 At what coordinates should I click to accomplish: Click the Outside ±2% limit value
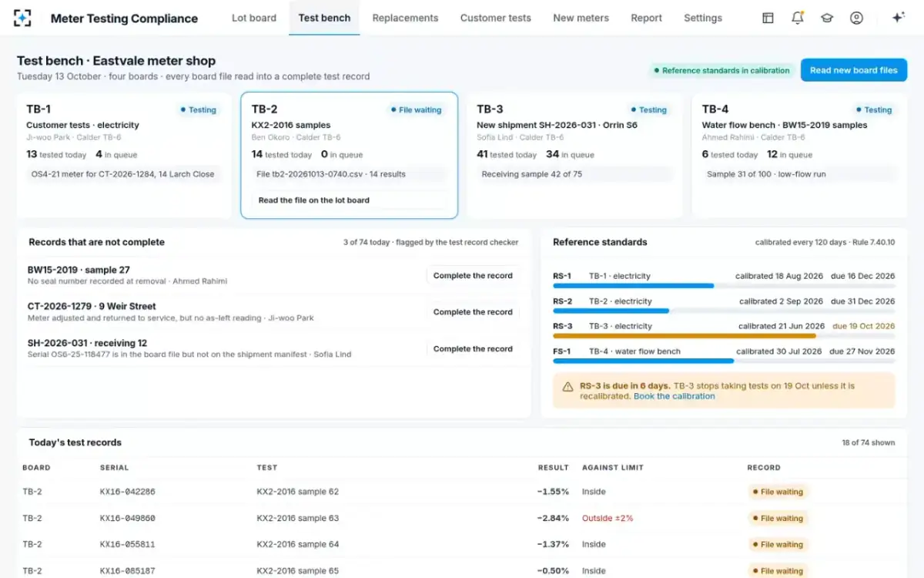point(608,518)
